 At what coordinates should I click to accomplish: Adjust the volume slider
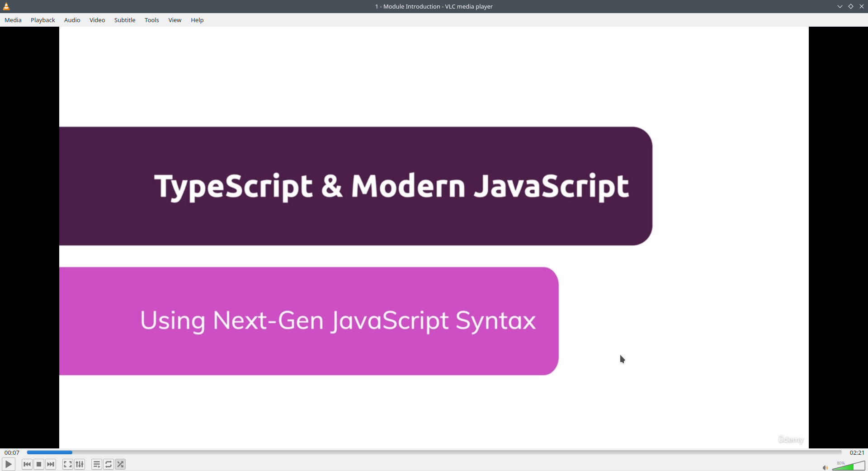(x=849, y=466)
